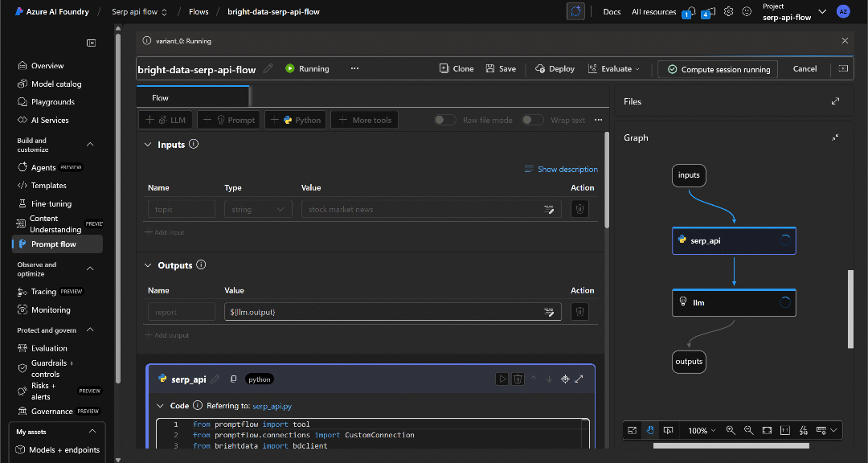Collapse the Outputs section

pyautogui.click(x=148, y=265)
